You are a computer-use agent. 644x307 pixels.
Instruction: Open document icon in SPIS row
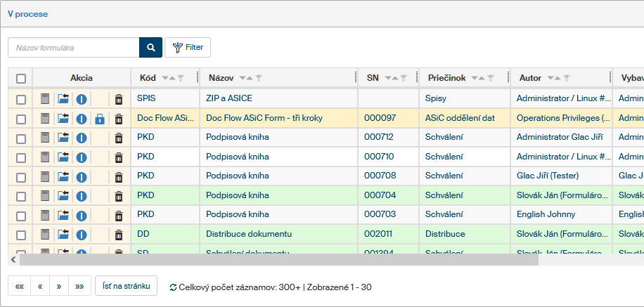[x=45, y=100]
